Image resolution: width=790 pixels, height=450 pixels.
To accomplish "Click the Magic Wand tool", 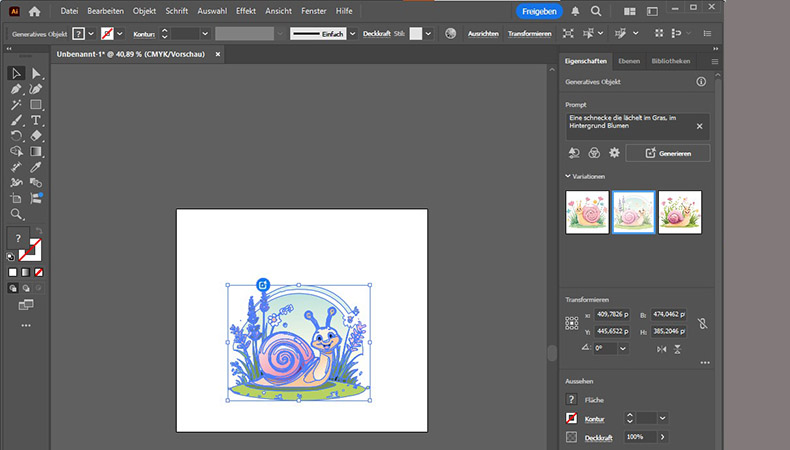I will (x=16, y=104).
